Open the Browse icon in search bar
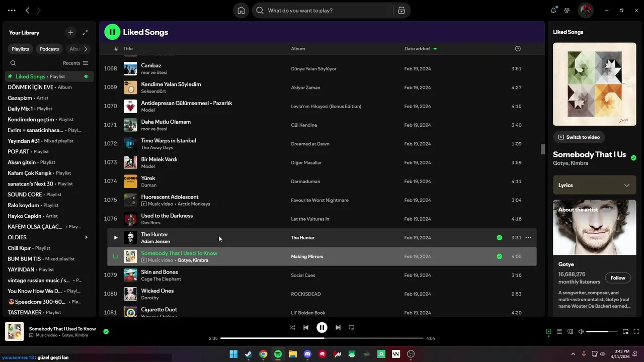 [401, 11]
